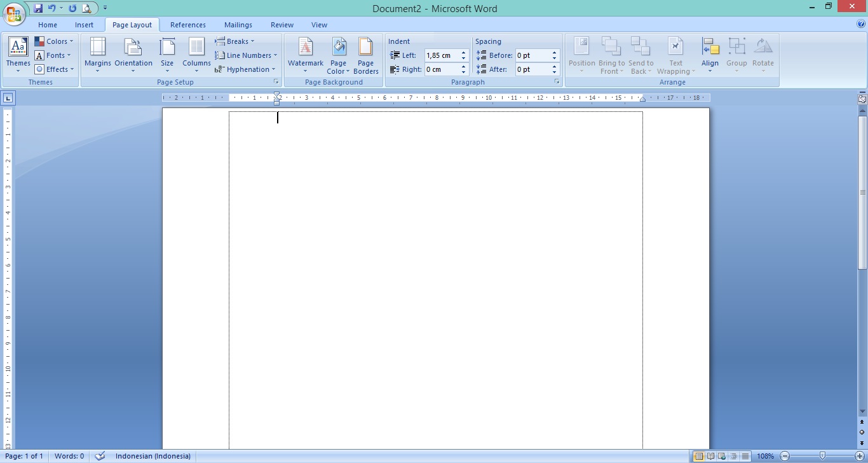Insert a Watermark
Image resolution: width=868 pixels, height=463 pixels.
coord(306,55)
